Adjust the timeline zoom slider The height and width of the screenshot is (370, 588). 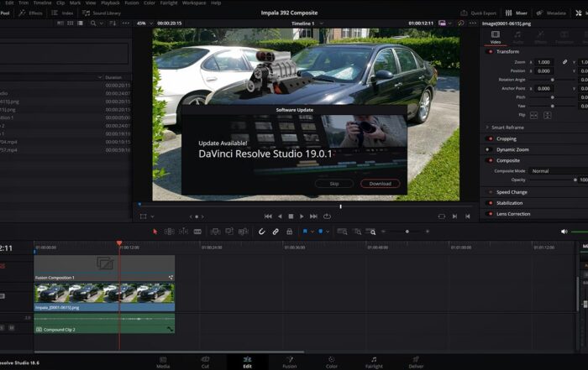click(407, 232)
